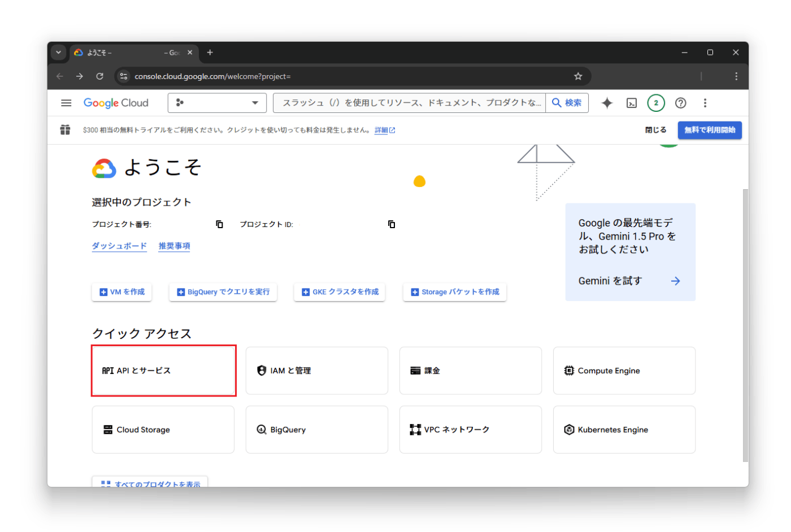This screenshot has height=532, width=791.
Task: Open the Chrome three-dot menu
Action: click(x=736, y=76)
